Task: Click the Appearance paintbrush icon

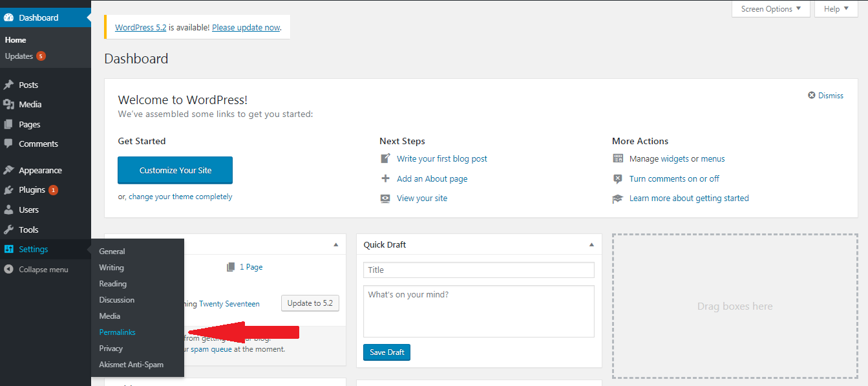Action: [x=8, y=170]
